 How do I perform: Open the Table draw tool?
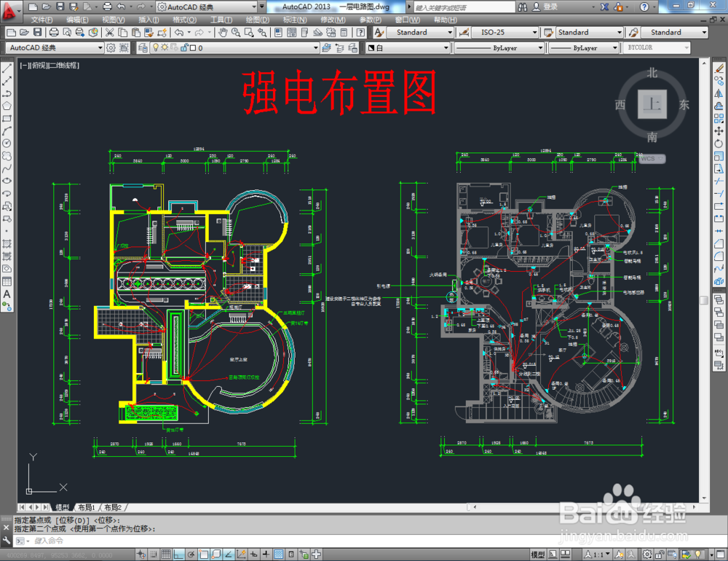(7, 282)
